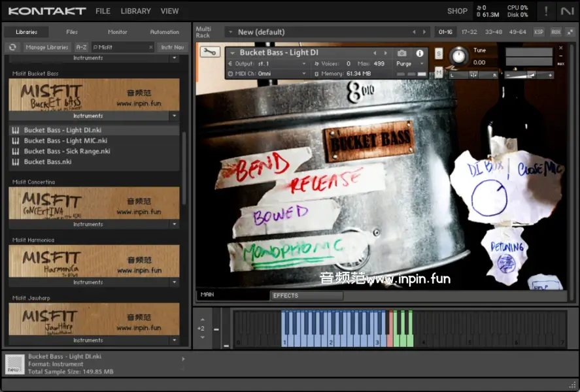The image size is (580, 392).
Task: Click the Tune knob
Action: (x=459, y=56)
